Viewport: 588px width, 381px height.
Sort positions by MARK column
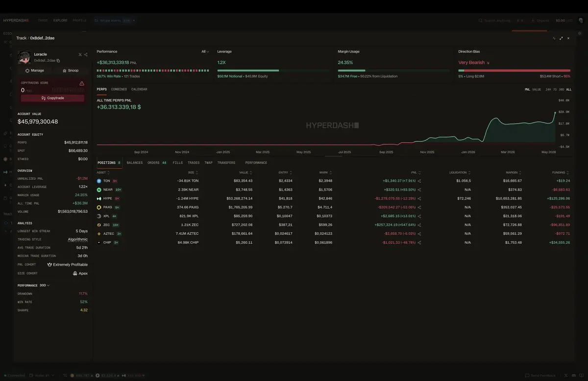(x=326, y=173)
